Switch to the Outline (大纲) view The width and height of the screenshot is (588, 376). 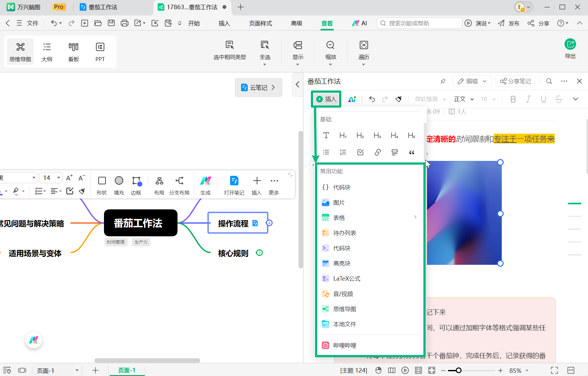[47, 52]
